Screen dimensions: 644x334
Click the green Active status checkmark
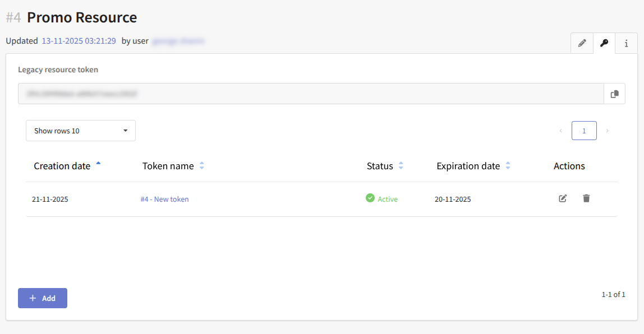coord(370,198)
